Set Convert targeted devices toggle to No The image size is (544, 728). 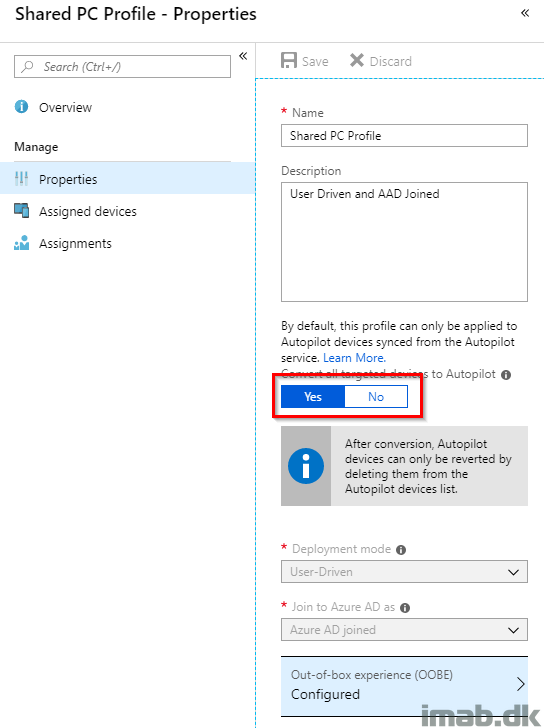coord(376,396)
